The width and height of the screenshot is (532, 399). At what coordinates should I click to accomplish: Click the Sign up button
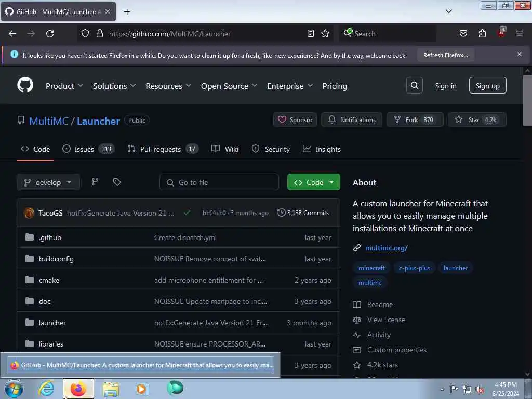click(x=487, y=86)
